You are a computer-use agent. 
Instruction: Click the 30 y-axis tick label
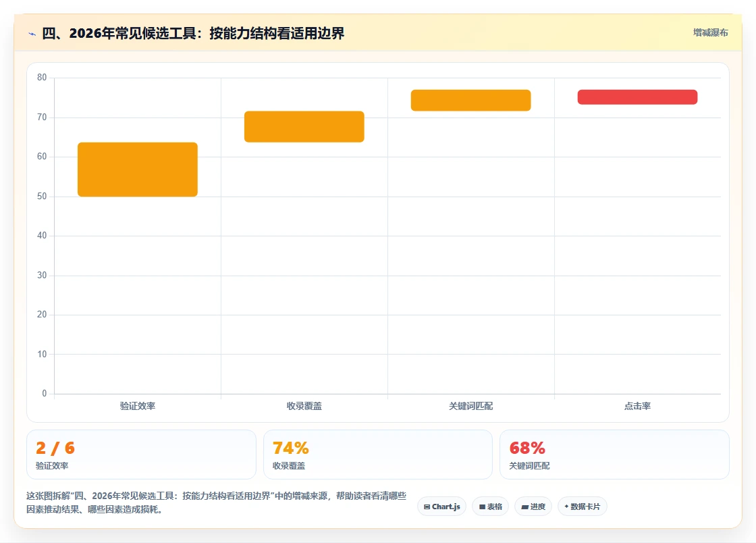pyautogui.click(x=42, y=276)
